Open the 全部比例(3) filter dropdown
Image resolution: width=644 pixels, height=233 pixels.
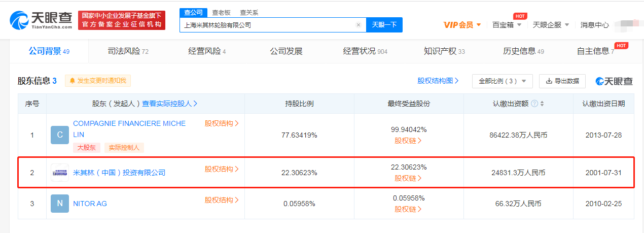pyautogui.click(x=503, y=81)
